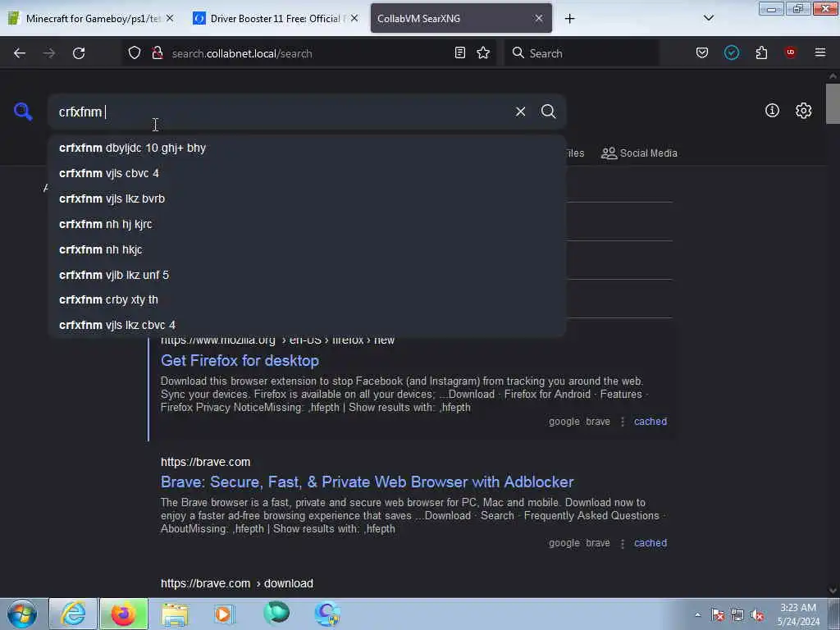The image size is (840, 630).
Task: Open the Firefox hamburger menu
Action: pyautogui.click(x=820, y=52)
